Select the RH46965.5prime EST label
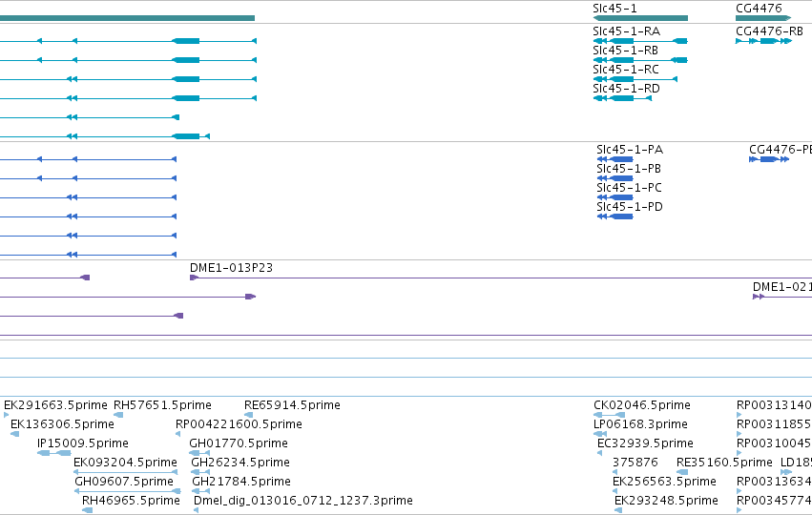The width and height of the screenshot is (812, 515). coord(131,501)
